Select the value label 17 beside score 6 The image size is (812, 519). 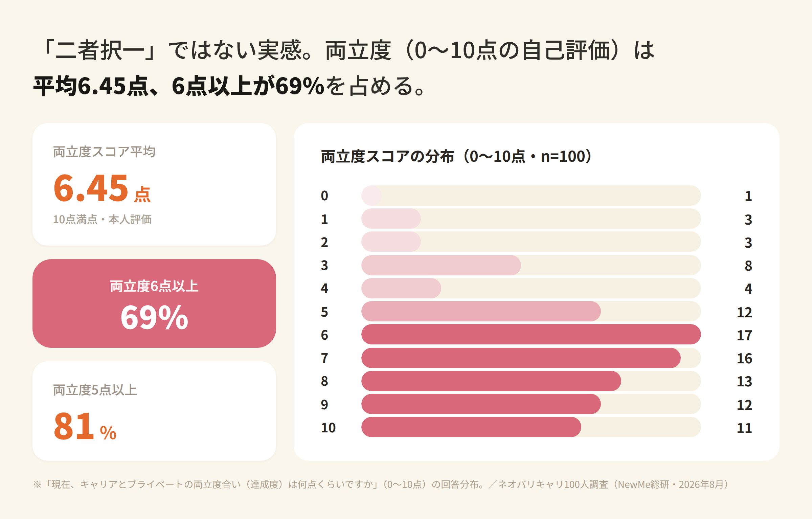pos(744,335)
